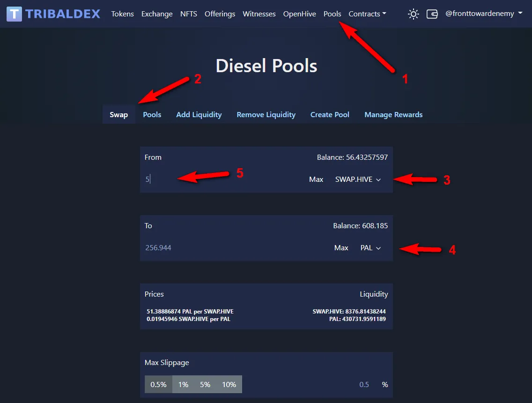Click the 0.01945946 SWAP.HIVE per PAL price
The height and width of the screenshot is (403, 532).
pyautogui.click(x=189, y=319)
